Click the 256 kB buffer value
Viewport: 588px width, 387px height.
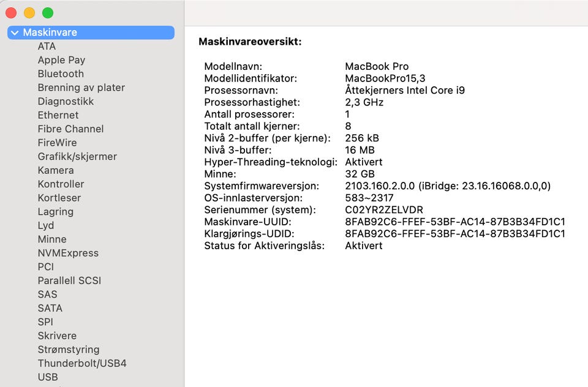coord(362,138)
